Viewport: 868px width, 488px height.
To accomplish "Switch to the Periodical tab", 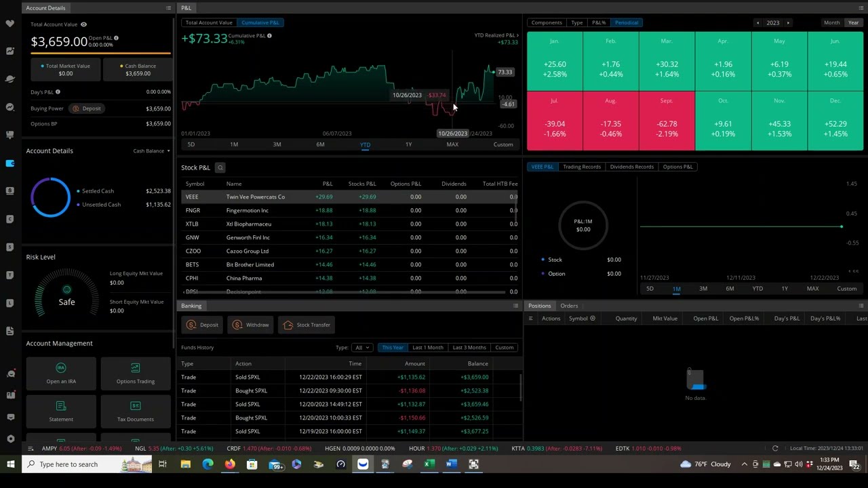I will [626, 22].
